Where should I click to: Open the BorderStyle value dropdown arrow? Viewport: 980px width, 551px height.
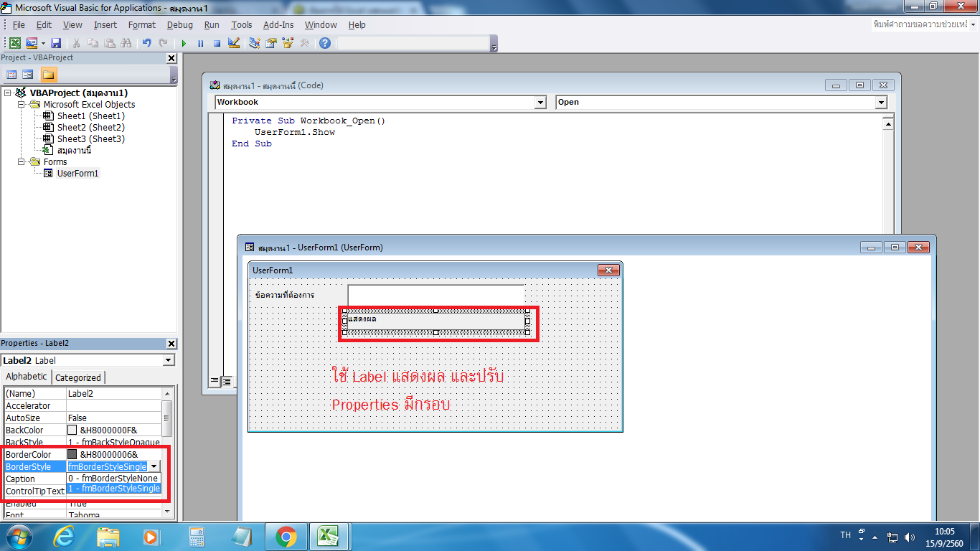click(154, 466)
